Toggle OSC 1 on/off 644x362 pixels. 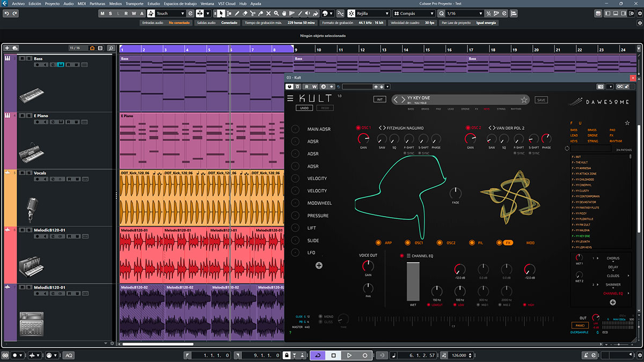click(358, 128)
